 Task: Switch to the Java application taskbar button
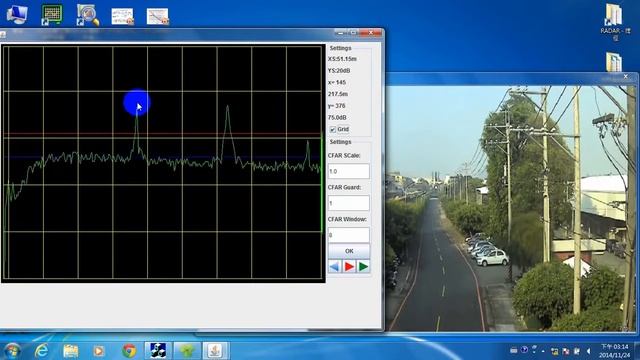[216, 351]
